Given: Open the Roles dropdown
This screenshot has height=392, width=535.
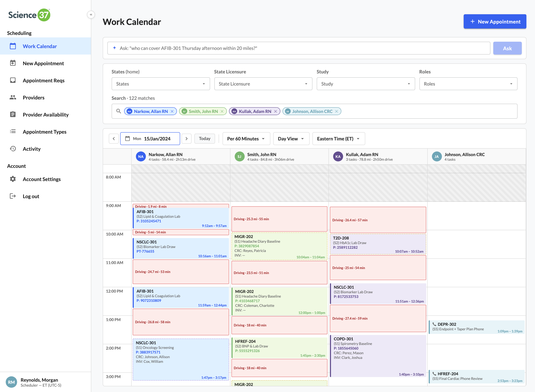Looking at the screenshot, I should click(468, 84).
